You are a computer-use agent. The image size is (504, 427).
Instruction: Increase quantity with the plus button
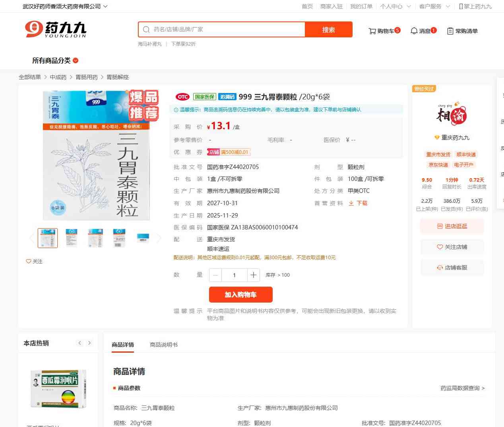(253, 275)
